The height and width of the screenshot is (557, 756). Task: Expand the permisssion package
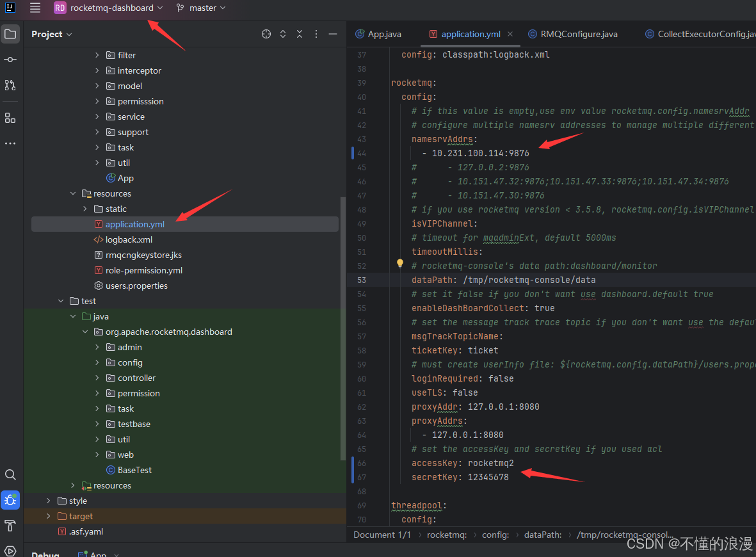pyautogui.click(x=97, y=102)
